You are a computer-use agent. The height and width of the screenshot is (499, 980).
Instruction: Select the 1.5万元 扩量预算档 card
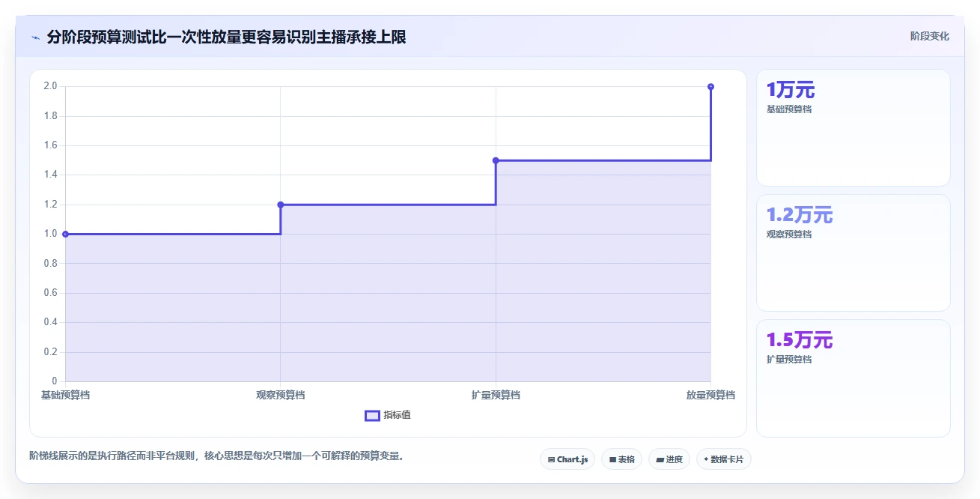tap(853, 378)
